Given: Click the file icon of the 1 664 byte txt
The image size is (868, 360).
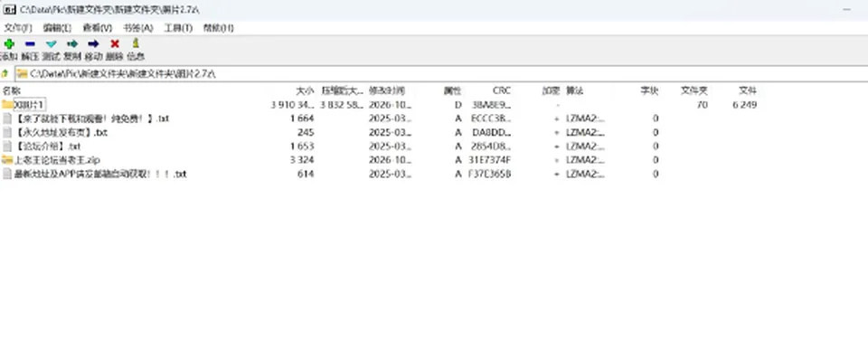Looking at the screenshot, I should pos(7,118).
